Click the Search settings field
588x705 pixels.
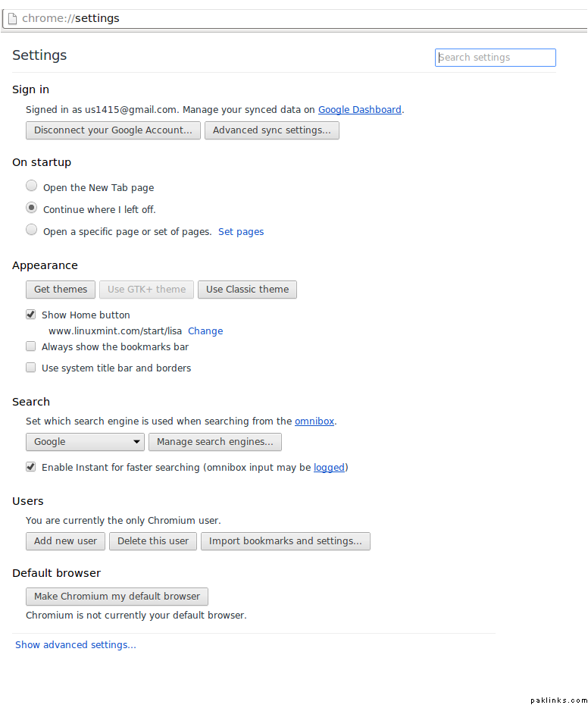pos(496,58)
